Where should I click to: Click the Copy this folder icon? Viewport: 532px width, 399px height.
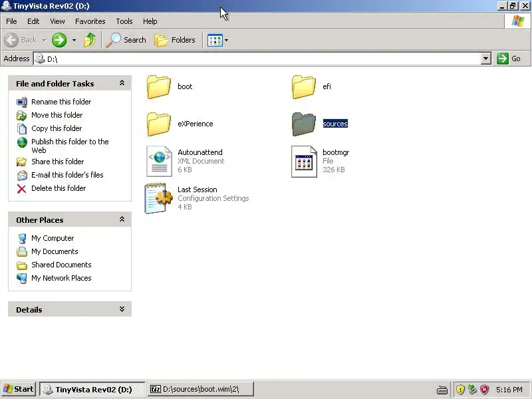[22, 128]
